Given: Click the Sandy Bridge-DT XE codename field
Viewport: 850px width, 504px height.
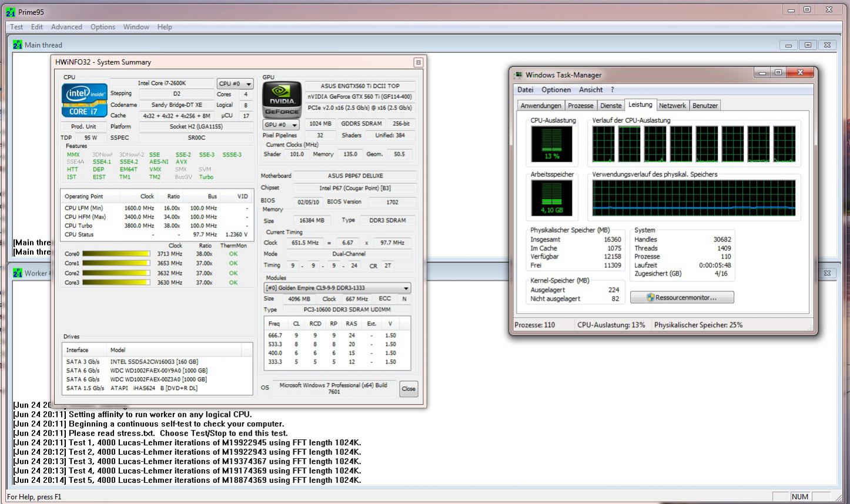Looking at the screenshot, I should click(176, 105).
